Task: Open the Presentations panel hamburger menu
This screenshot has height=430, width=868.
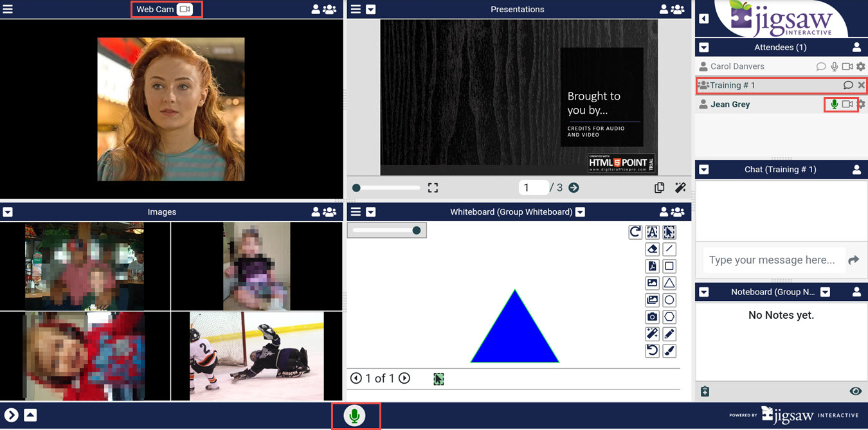Action: click(356, 10)
